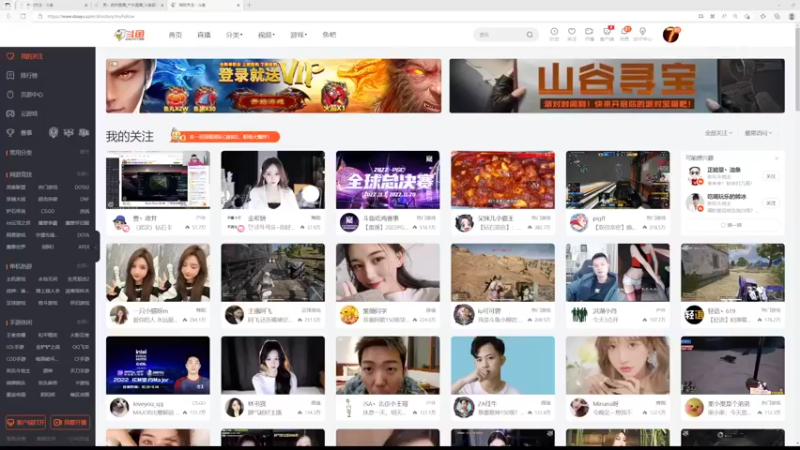Open 页游中心 mouse icon in sidebar
Image resolution: width=800 pixels, height=450 pixels.
[10, 94]
